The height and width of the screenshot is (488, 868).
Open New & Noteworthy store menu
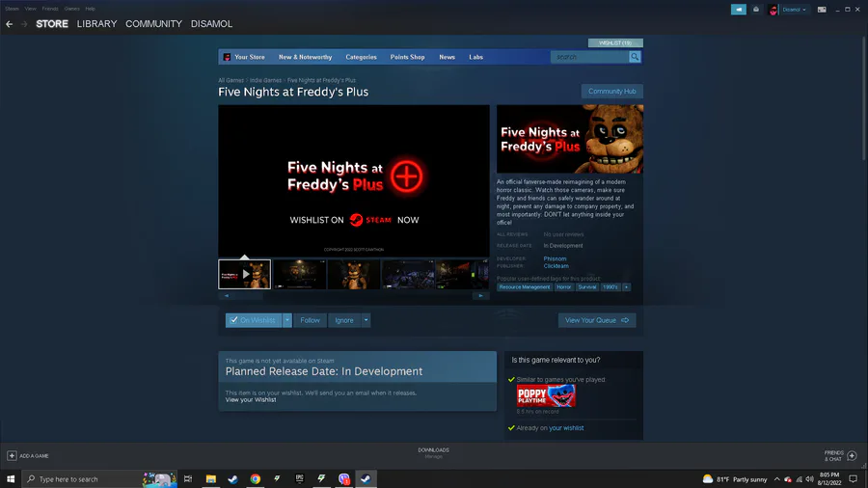tap(305, 57)
